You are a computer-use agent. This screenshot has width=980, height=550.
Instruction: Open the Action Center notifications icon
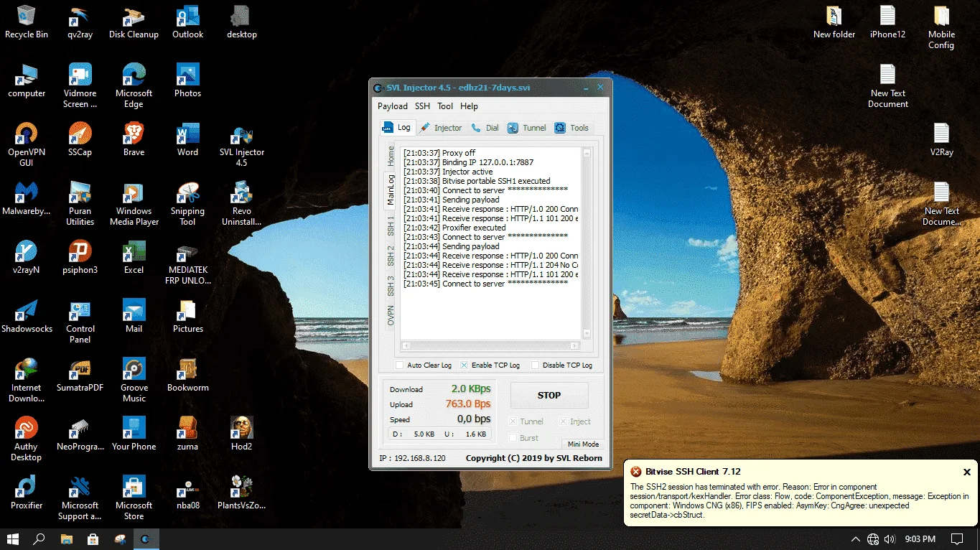coord(957,539)
